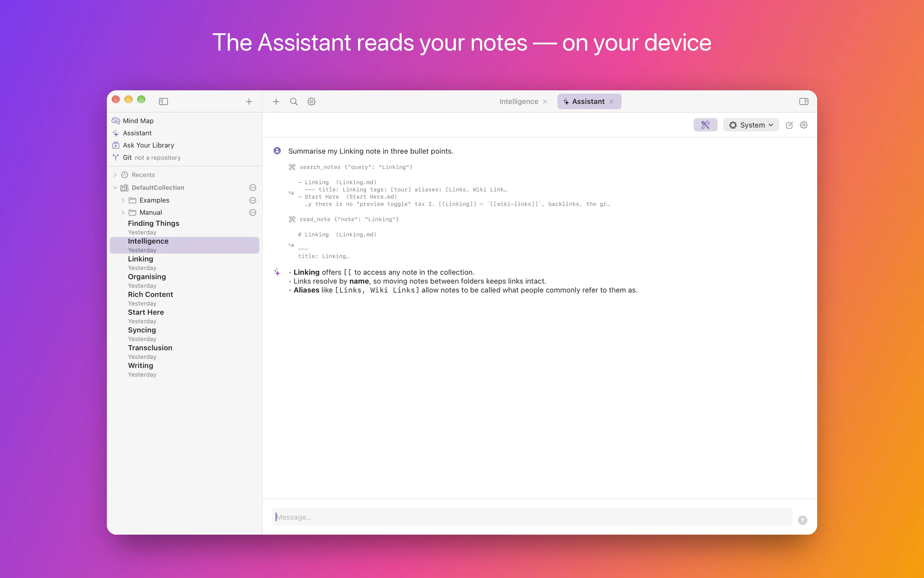Screen dimensions: 924x578
Task: Select the Examples folder
Action: [x=154, y=200]
